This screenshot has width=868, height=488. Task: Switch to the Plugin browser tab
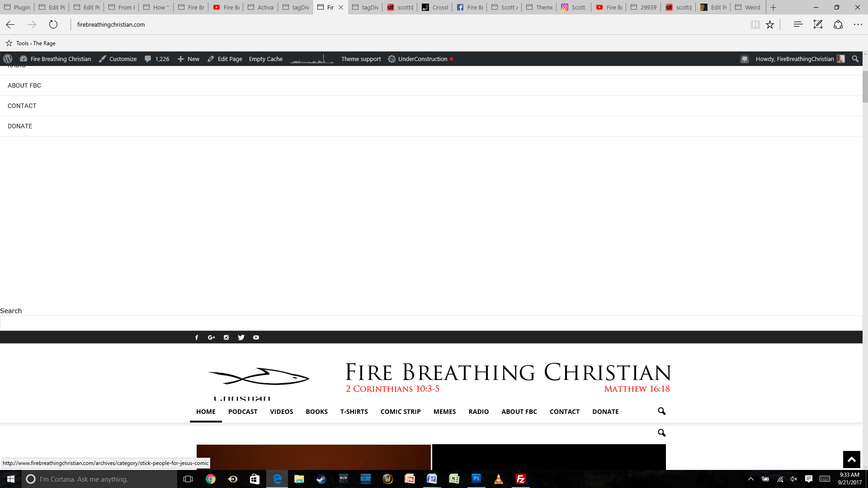click(18, 7)
